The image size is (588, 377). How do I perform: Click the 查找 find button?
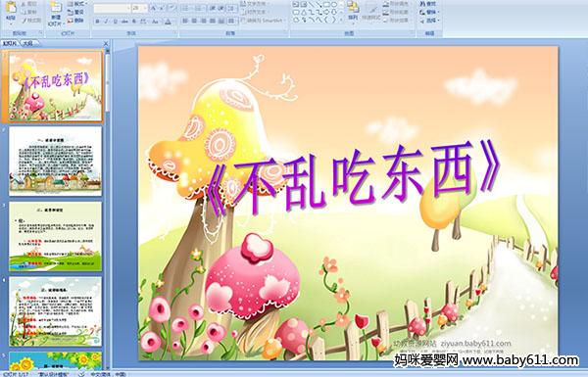(428, 4)
